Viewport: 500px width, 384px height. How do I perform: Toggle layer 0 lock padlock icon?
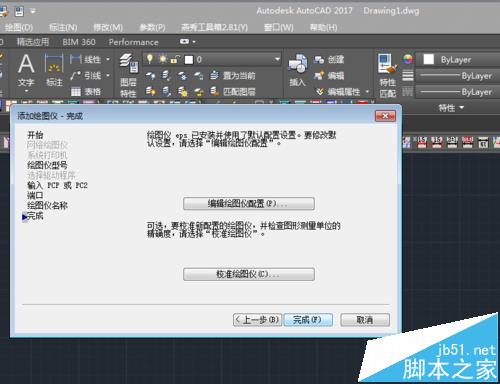point(174,60)
